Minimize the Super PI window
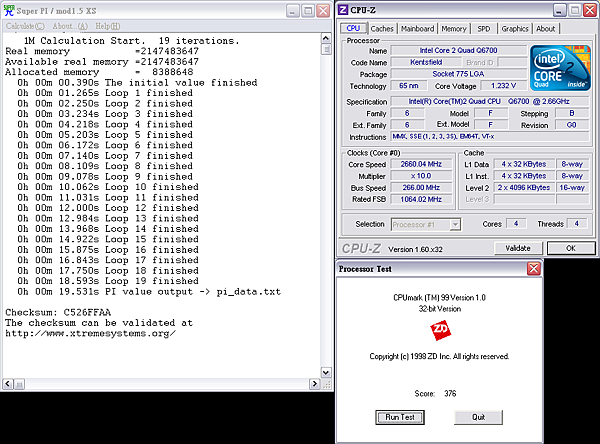This screenshot has height=444, width=600. pyautogui.click(x=292, y=11)
